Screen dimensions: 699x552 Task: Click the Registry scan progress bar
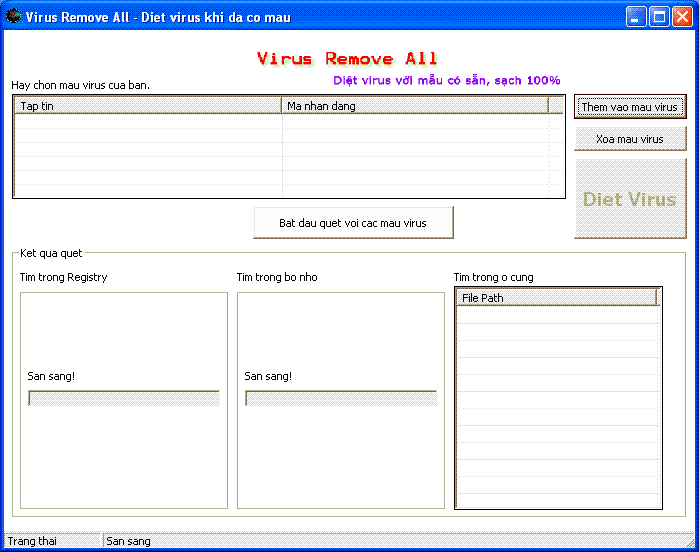[124, 398]
